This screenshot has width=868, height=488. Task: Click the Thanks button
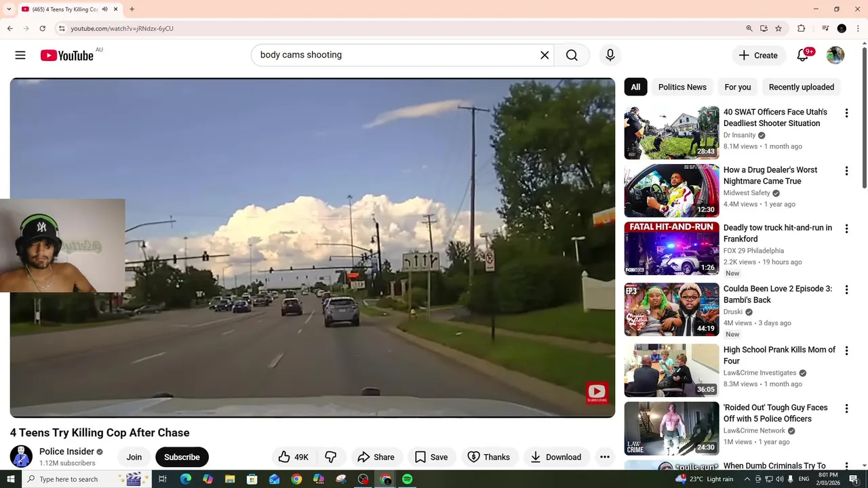(x=489, y=457)
